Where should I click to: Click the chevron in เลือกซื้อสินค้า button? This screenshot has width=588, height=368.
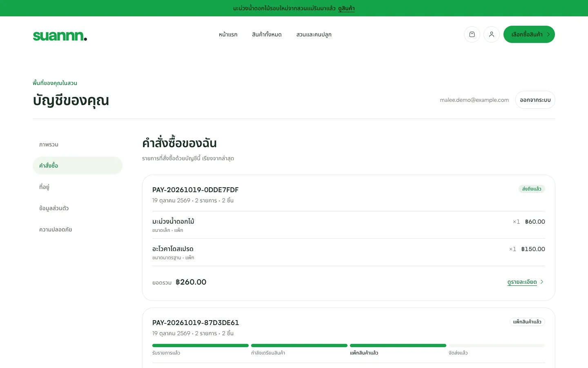coord(548,34)
